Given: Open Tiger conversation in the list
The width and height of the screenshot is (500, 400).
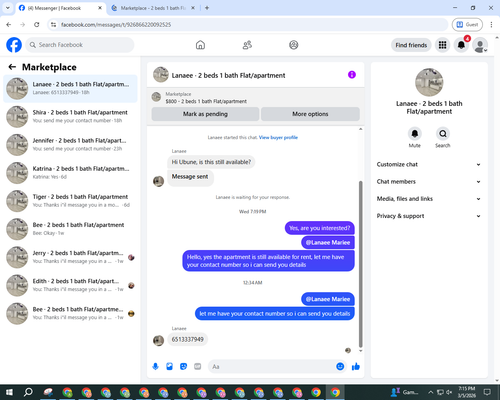Looking at the screenshot, I should [70, 201].
